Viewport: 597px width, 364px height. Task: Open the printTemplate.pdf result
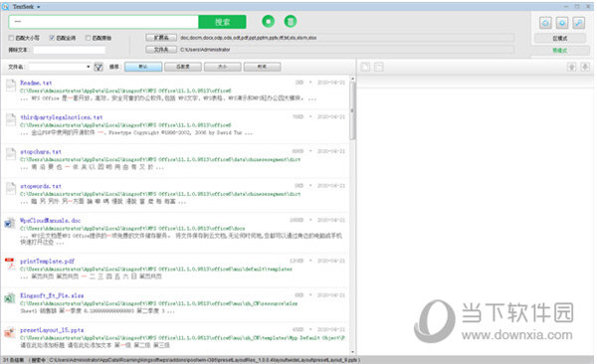47,262
